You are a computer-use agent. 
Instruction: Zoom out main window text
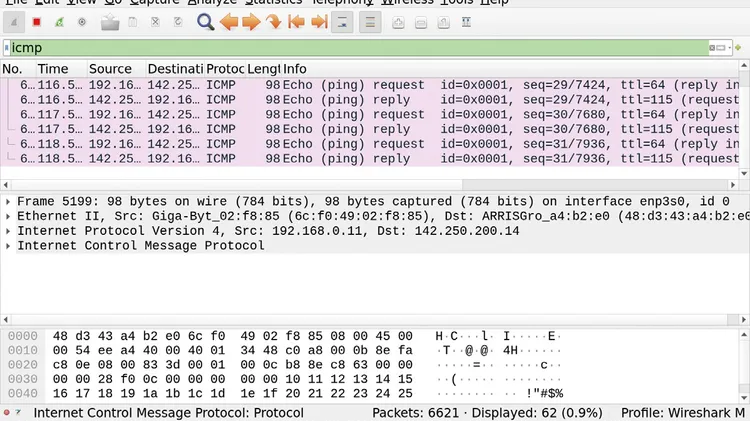(x=421, y=22)
